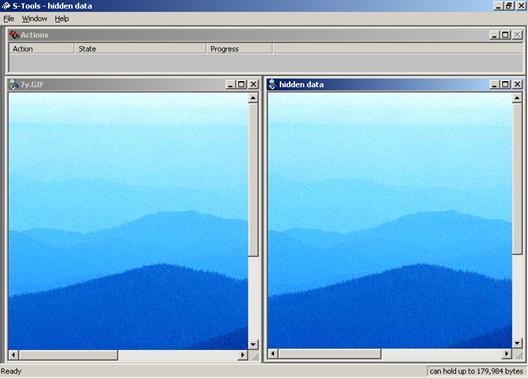This screenshot has width=528, height=379.
Task: Open the Help menu
Action: pyautogui.click(x=62, y=19)
